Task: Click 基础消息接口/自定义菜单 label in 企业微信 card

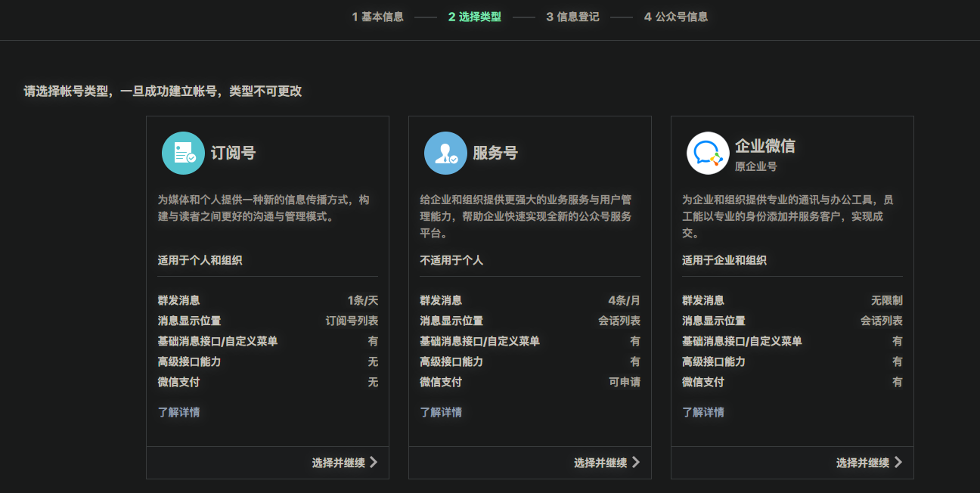Action: click(x=742, y=341)
